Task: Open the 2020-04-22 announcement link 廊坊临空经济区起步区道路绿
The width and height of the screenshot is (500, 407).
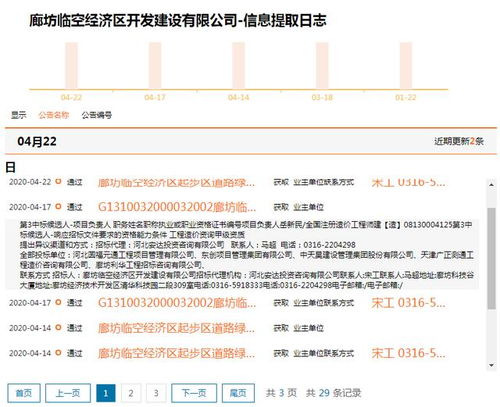Action: 176,182
